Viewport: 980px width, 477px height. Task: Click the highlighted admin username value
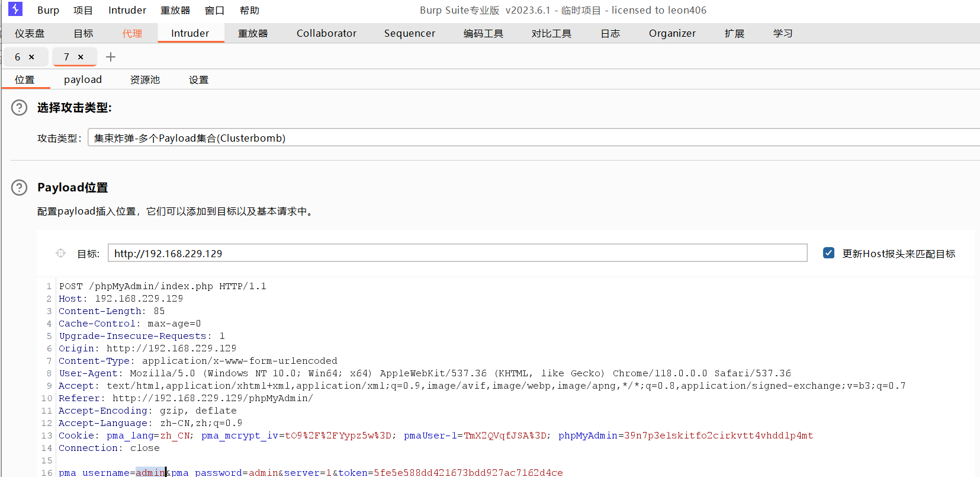coord(150,472)
